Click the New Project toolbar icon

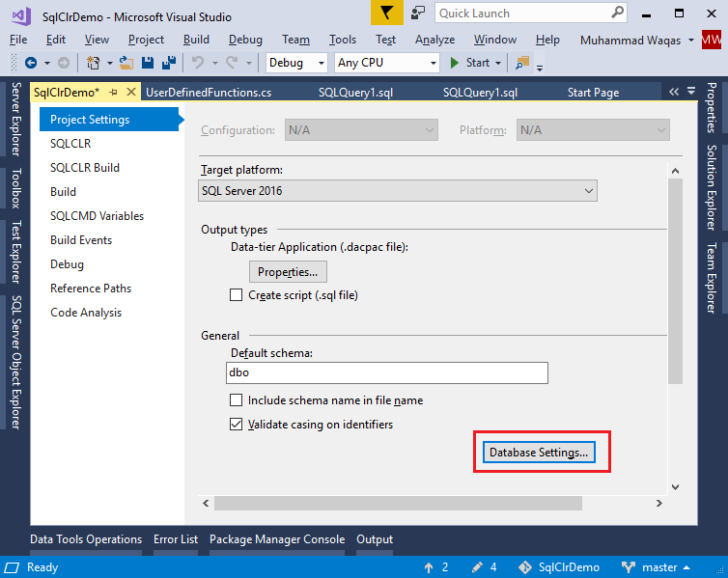tap(94, 63)
